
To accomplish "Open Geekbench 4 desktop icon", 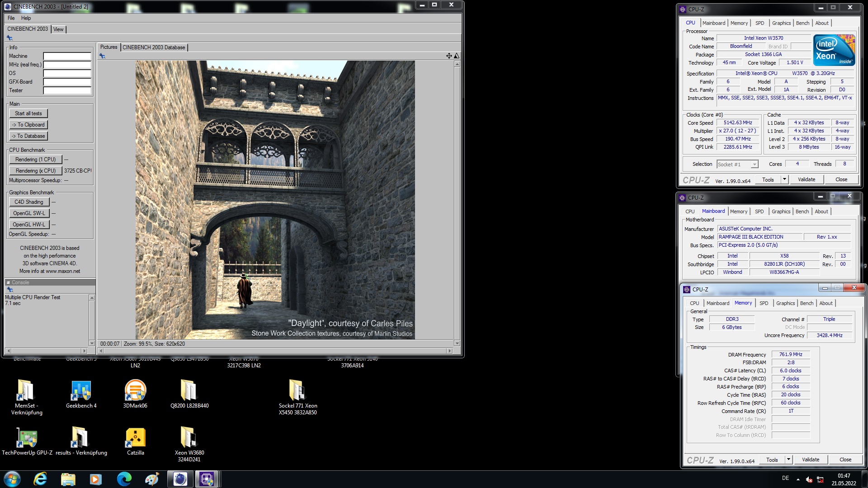I will (x=81, y=394).
